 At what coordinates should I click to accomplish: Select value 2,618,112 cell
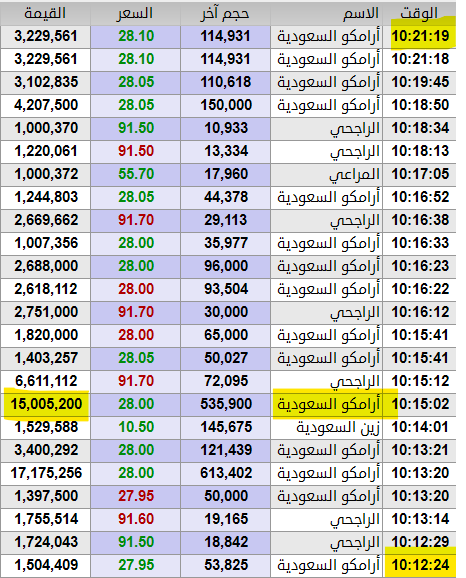45,289
